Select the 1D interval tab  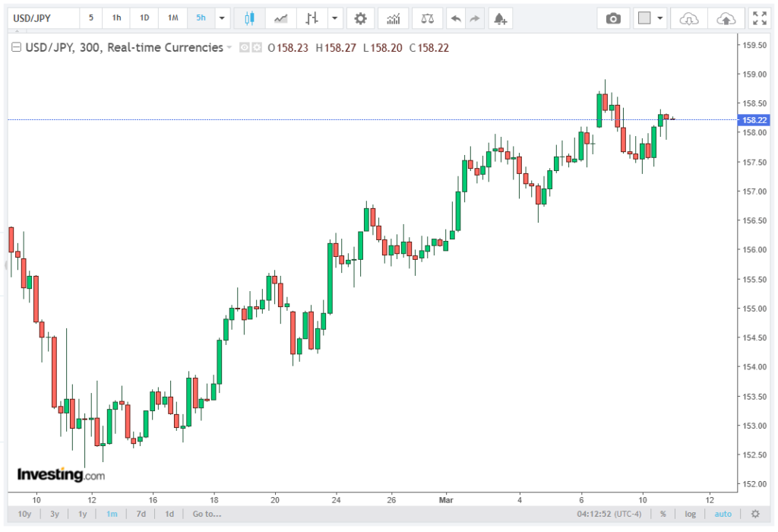[x=144, y=18]
